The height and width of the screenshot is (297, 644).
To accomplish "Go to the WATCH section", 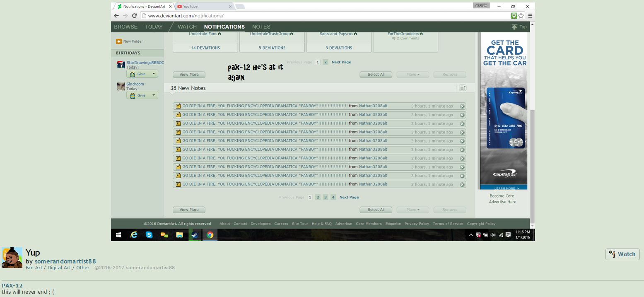I will coord(187,27).
